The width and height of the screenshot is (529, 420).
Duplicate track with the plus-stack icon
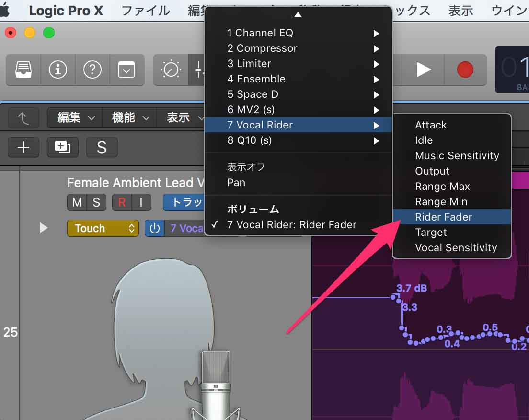click(x=63, y=147)
